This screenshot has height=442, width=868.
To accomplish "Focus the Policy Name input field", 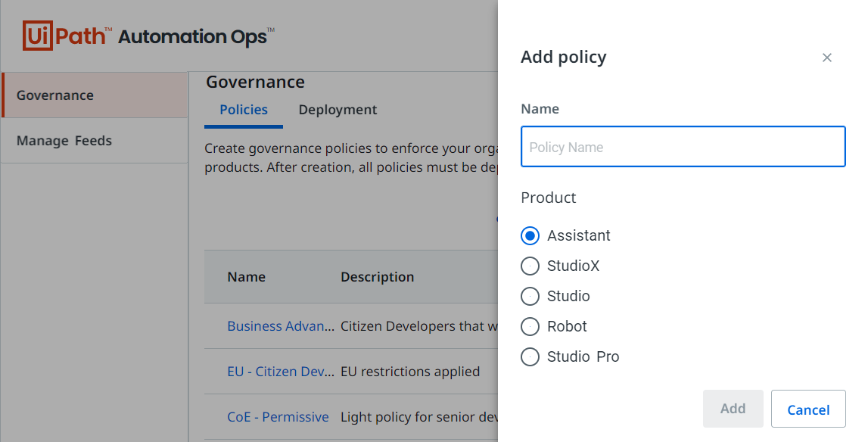I will coord(683,147).
